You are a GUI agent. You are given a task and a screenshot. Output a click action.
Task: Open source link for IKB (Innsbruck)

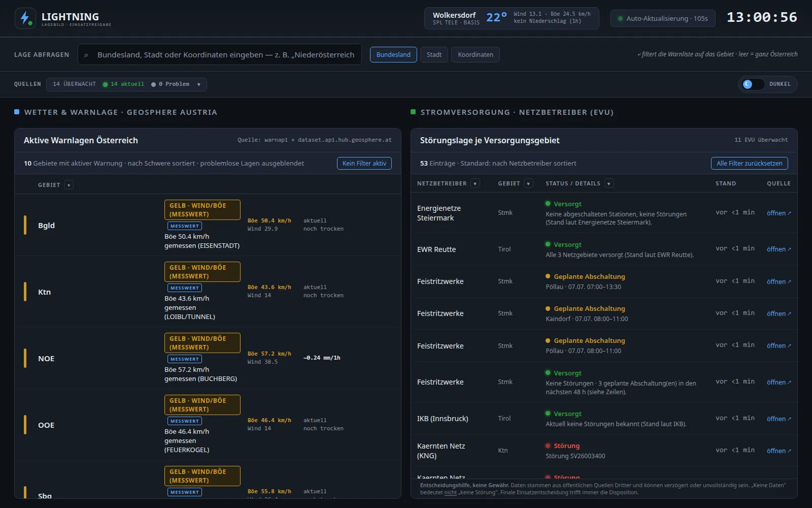click(779, 419)
